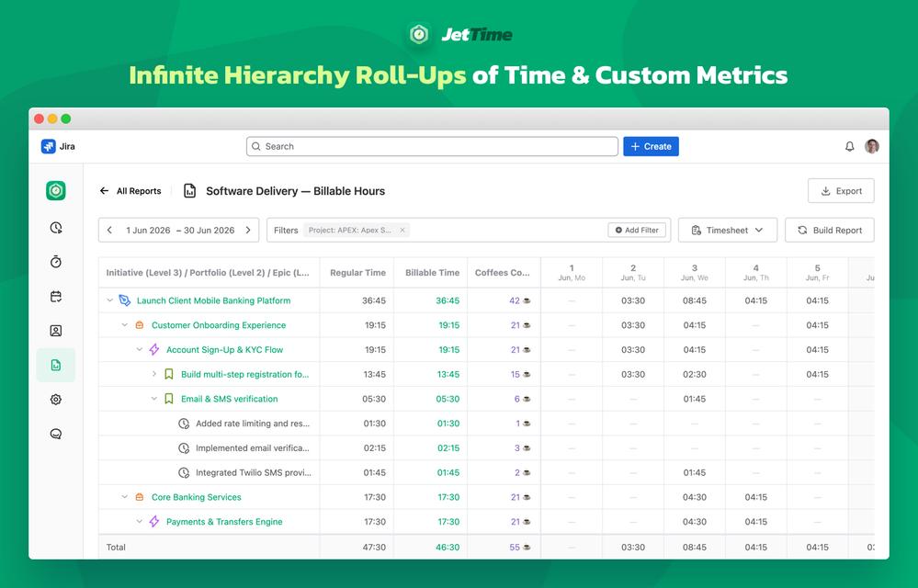The height and width of the screenshot is (588, 918).
Task: Open the user avatar menu
Action: 872,146
